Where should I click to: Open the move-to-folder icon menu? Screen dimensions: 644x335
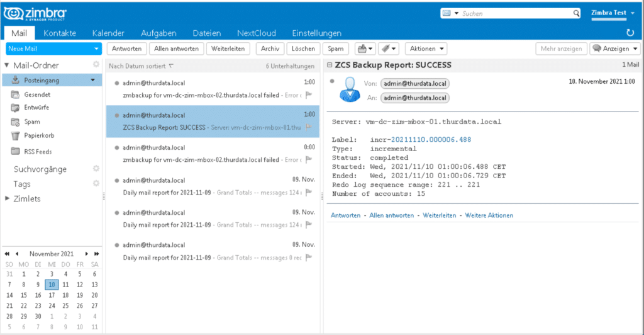[365, 48]
